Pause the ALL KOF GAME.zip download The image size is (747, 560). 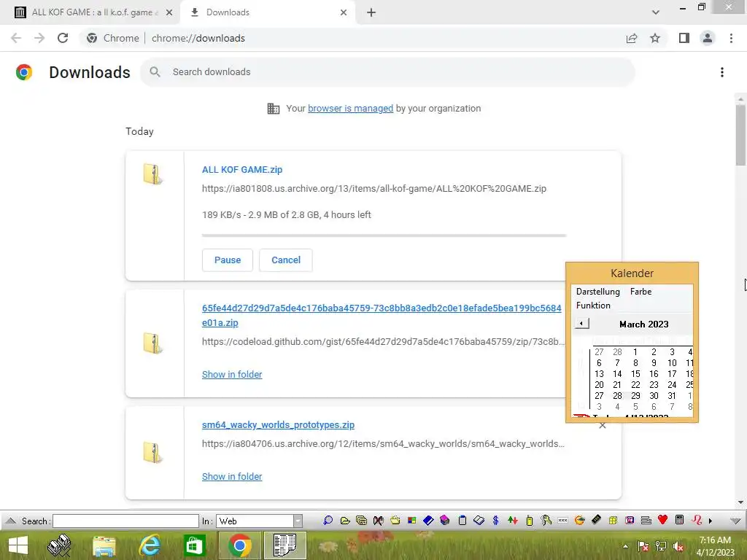[x=228, y=260]
